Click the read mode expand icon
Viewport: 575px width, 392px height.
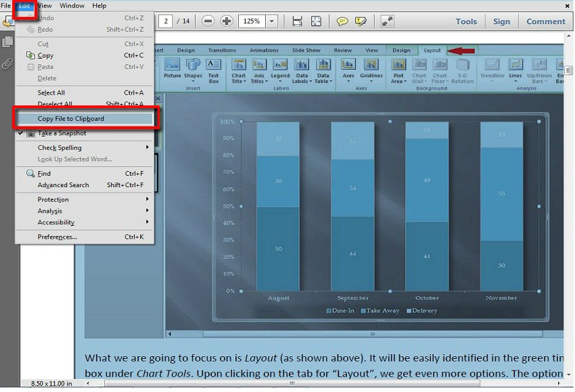tap(388, 22)
